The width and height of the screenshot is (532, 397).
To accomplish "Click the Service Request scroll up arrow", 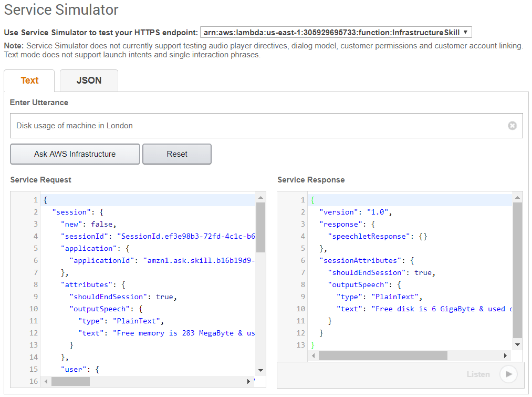I will 260,197.
